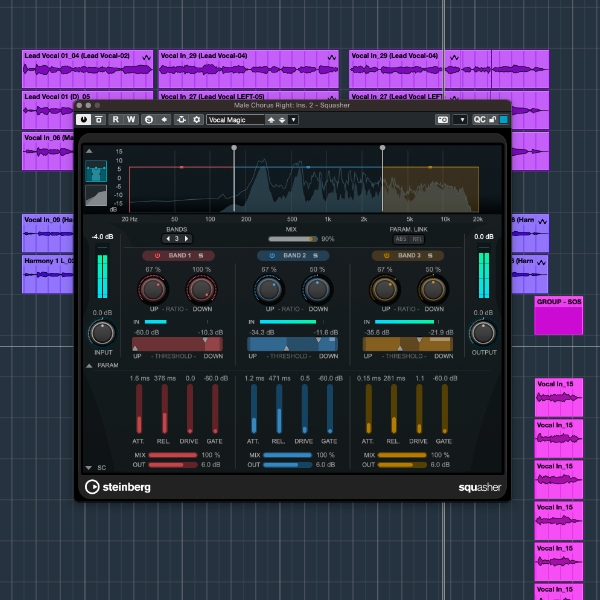The height and width of the screenshot is (600, 600).
Task: Expand the SC side-chain section
Action: (89, 468)
